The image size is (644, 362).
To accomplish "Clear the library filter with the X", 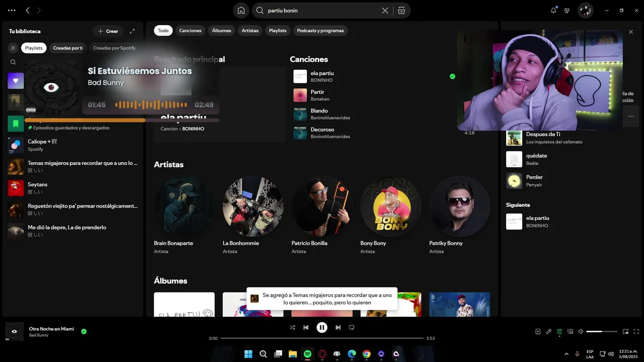I will 13,48.
